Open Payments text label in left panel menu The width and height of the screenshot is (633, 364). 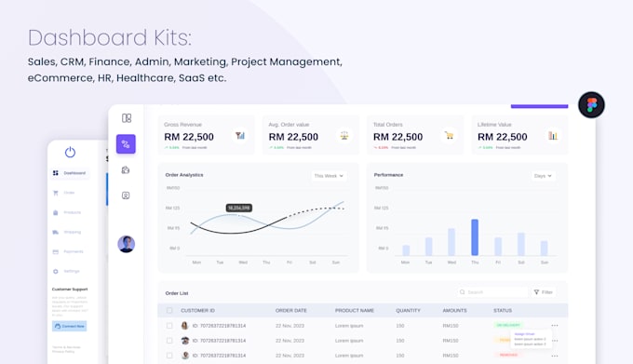74,251
